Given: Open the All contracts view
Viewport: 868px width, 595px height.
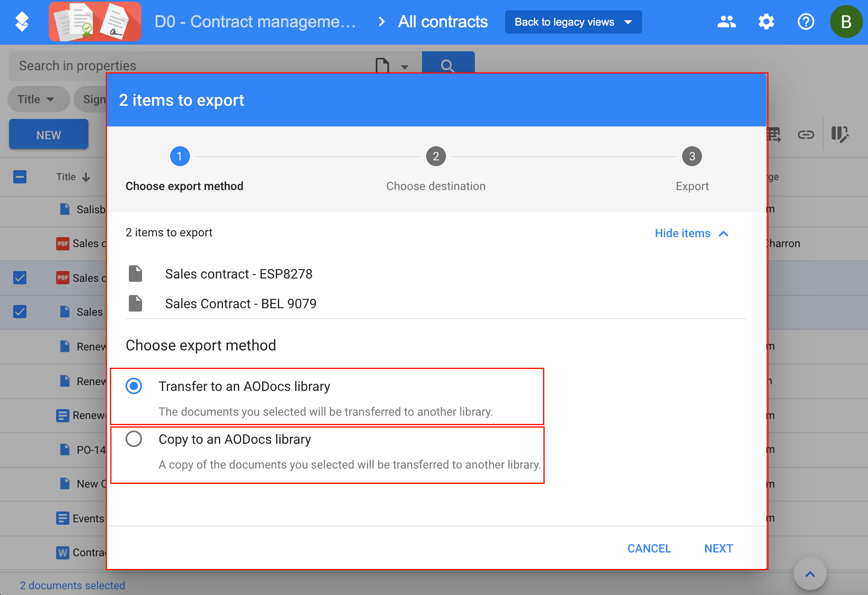Looking at the screenshot, I should tap(443, 21).
